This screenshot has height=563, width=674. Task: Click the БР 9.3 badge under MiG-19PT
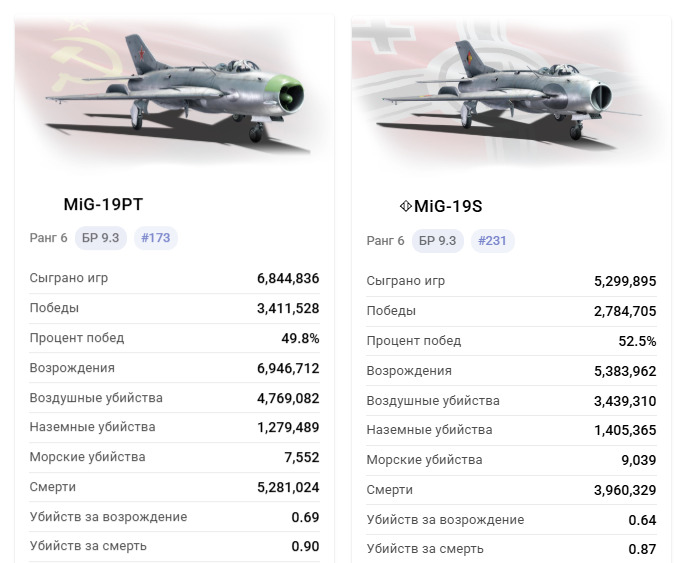coord(101,238)
